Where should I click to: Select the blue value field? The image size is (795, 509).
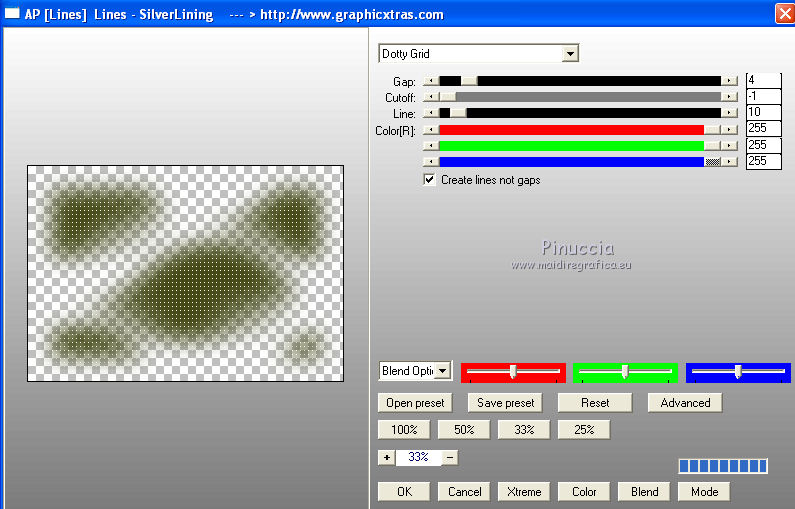tap(764, 161)
